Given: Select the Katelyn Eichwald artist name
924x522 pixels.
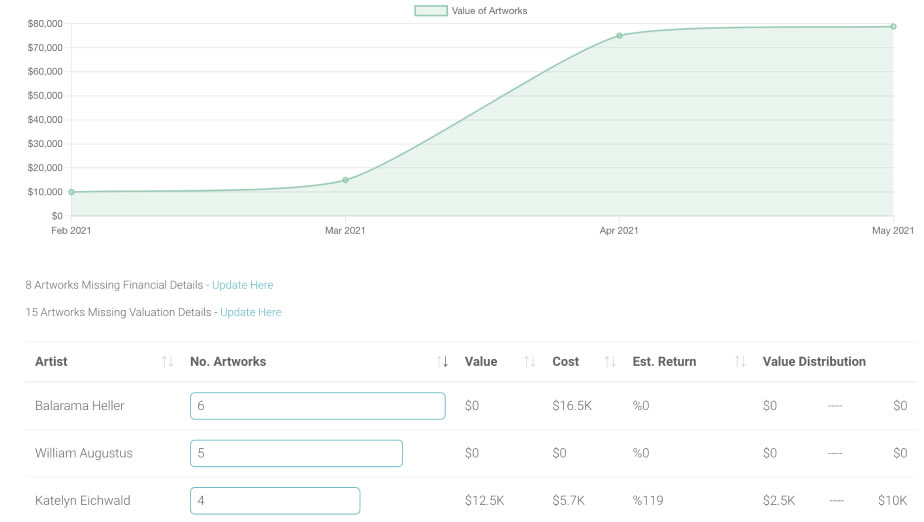Looking at the screenshot, I should pos(83,500).
